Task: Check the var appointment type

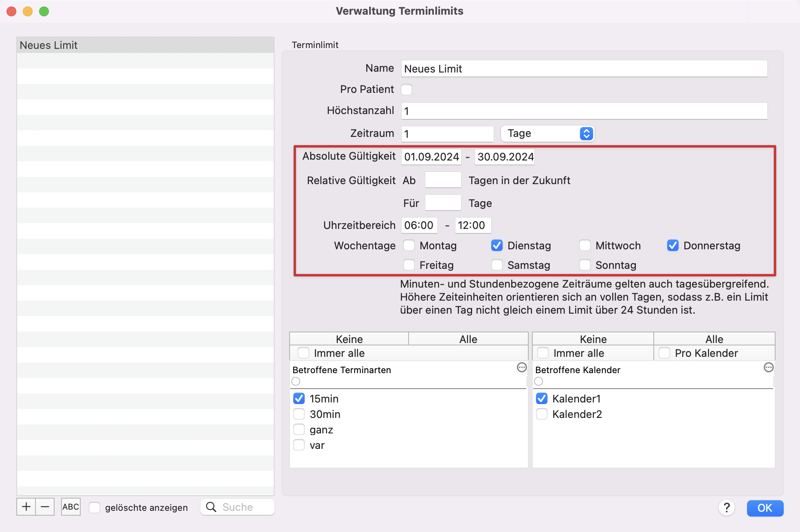Action: coord(299,445)
